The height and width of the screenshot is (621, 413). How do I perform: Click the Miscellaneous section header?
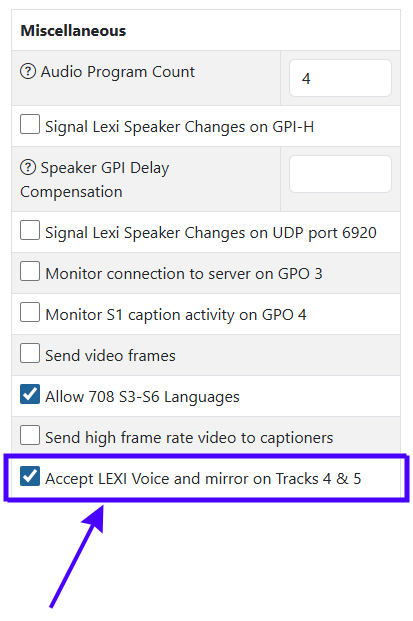73,30
